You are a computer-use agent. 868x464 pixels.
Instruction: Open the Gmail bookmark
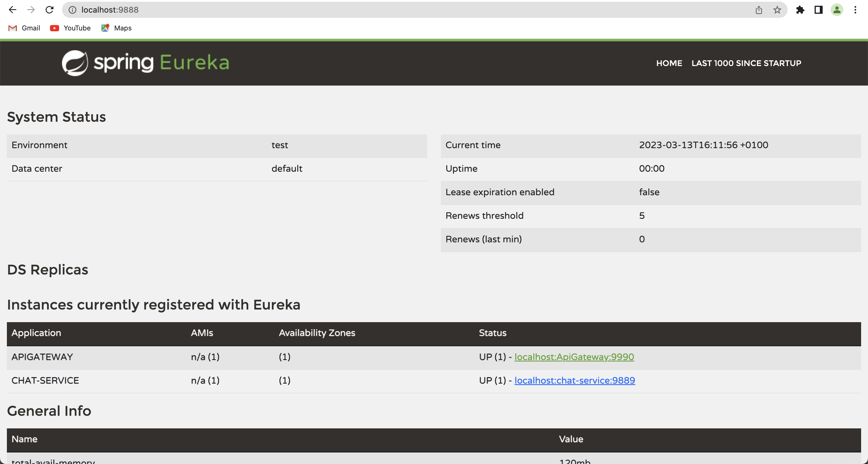[24, 28]
